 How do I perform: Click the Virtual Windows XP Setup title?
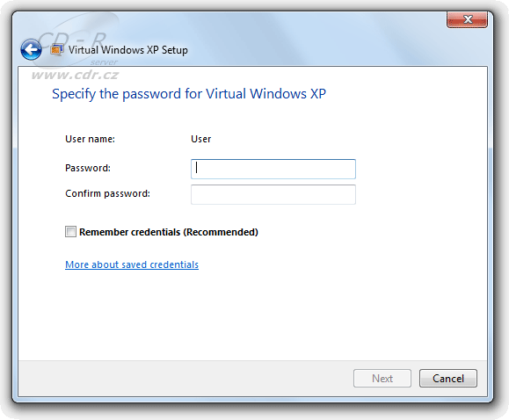point(127,50)
